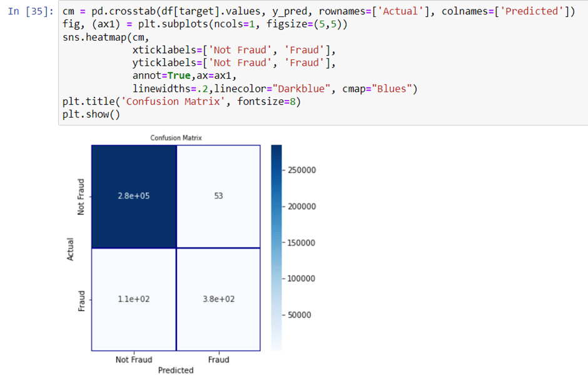Click the In [35] cell prompt
This screenshot has height=380, width=588.
pos(31,12)
